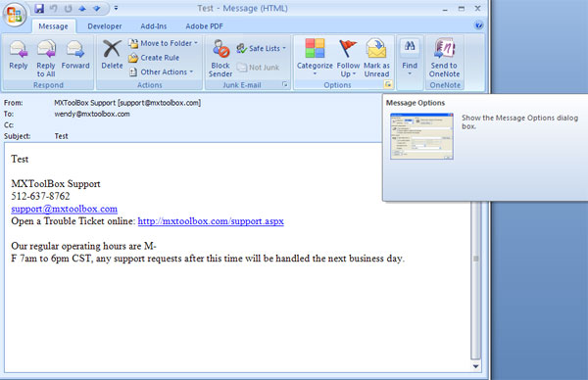Block the sender
The height and width of the screenshot is (380, 588).
(220, 59)
